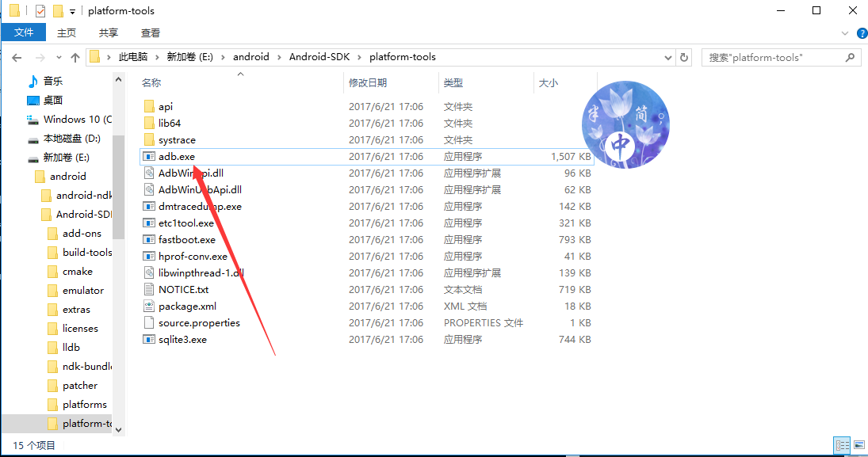Click the hprof-conv.exe file icon
The height and width of the screenshot is (457, 868).
148,256
